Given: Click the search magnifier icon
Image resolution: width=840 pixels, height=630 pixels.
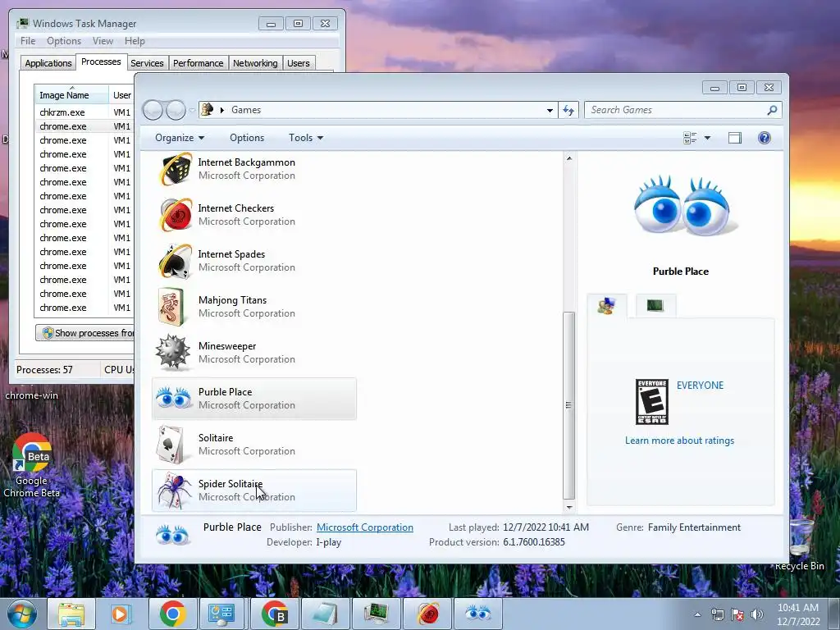Looking at the screenshot, I should coord(772,110).
